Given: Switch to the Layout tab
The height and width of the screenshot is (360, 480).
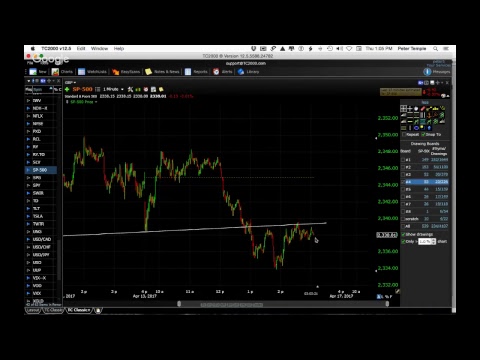Looking at the screenshot, I should [x=33, y=310].
